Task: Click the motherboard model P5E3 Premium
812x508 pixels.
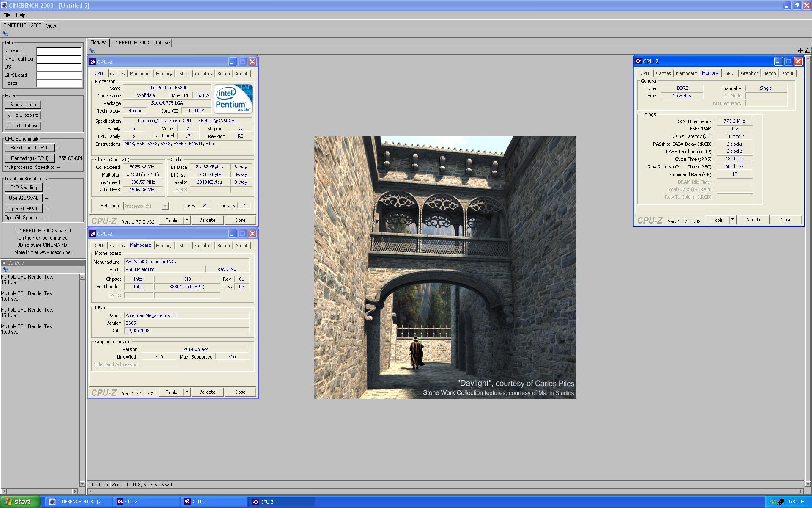Action: pos(164,269)
